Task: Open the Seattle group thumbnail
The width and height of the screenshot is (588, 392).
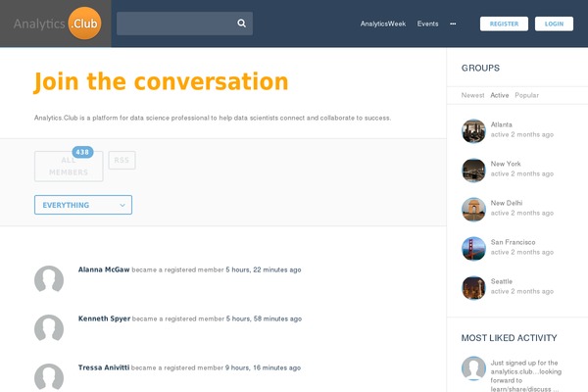Action: [473, 288]
